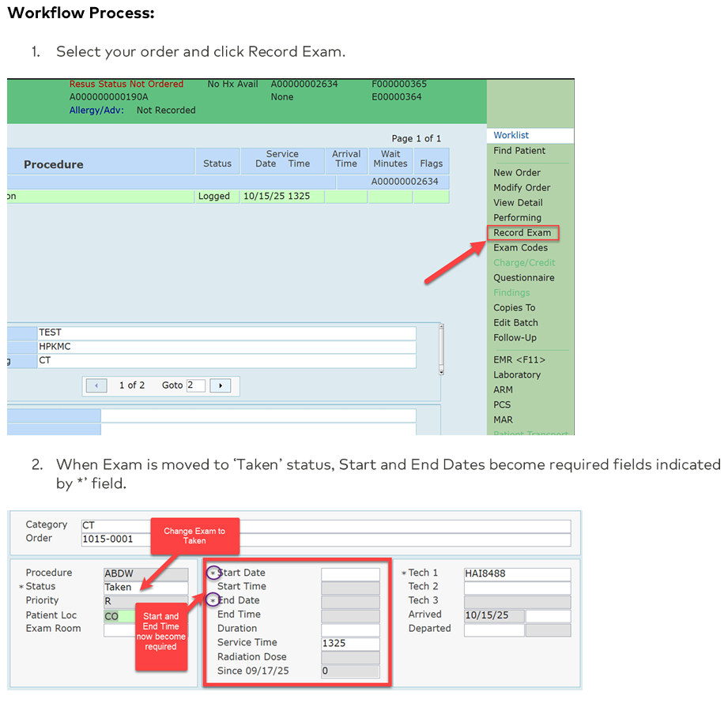
Task: Open Laboratory from the side menu
Action: coord(517,375)
